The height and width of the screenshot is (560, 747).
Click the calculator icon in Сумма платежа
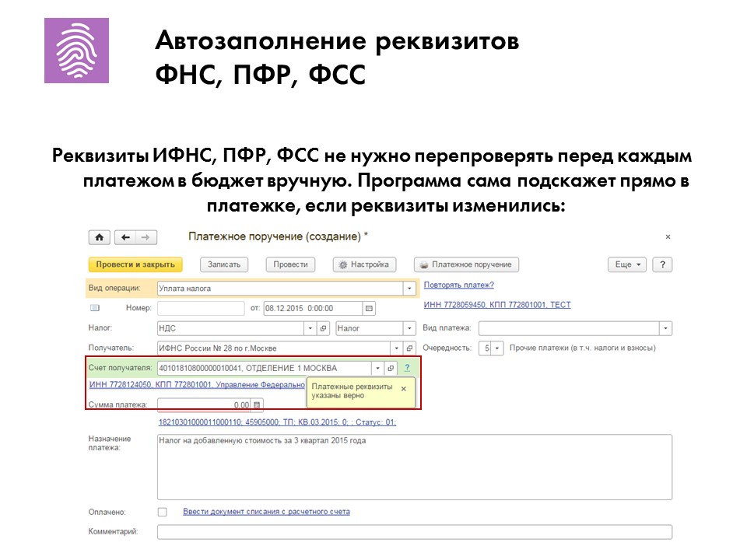257,404
